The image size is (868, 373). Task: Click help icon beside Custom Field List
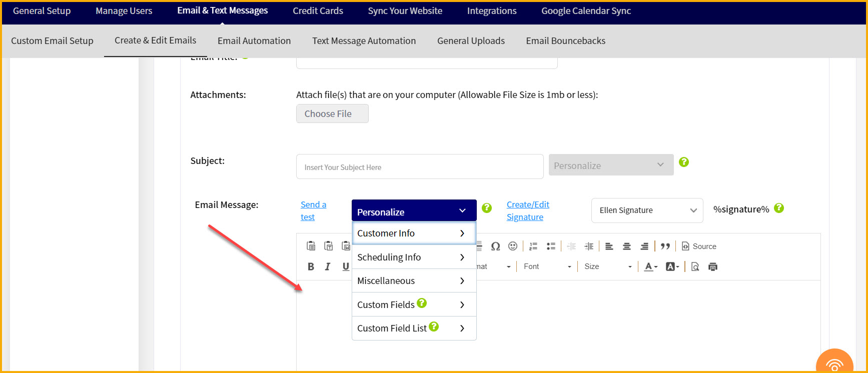coord(434,326)
